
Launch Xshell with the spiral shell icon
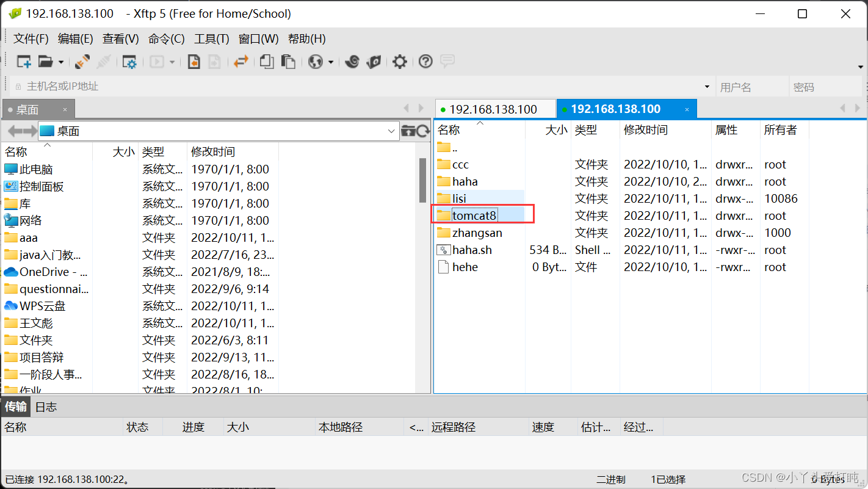pyautogui.click(x=352, y=62)
